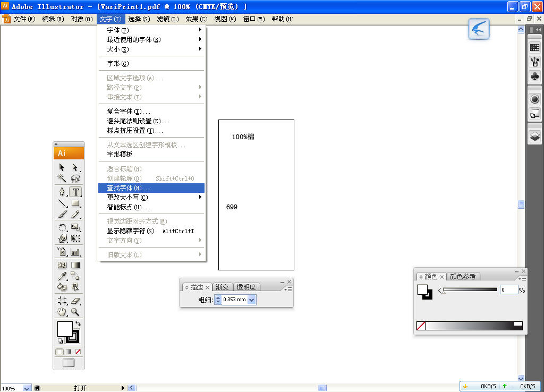Select the Lasso tool
The height and width of the screenshot is (392, 544).
(75, 178)
